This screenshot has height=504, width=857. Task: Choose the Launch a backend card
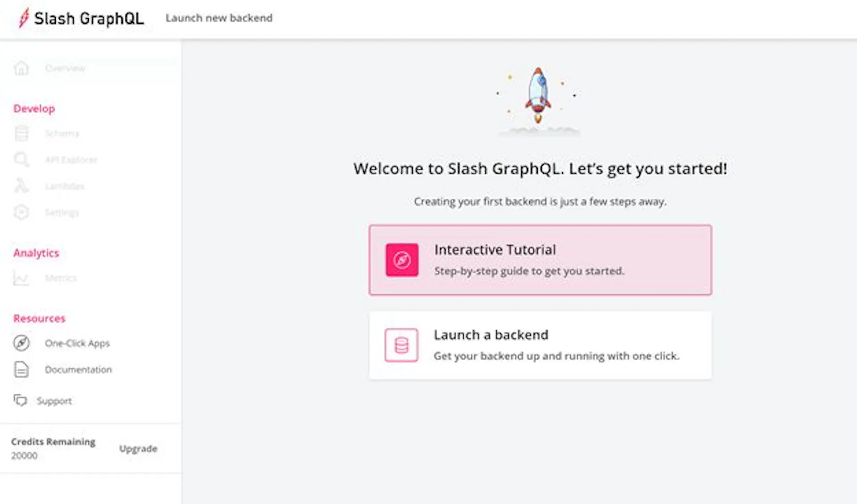click(x=540, y=345)
